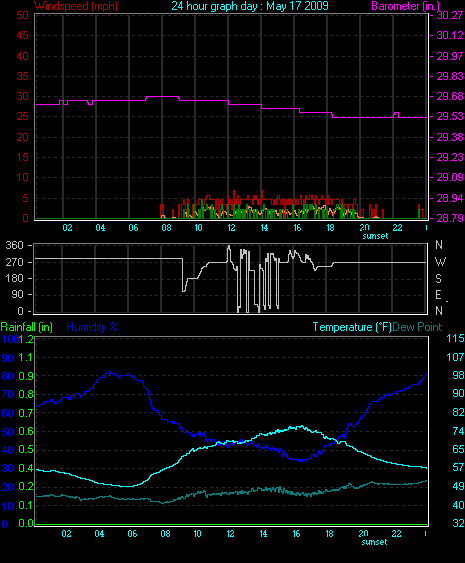This screenshot has height=563, width=465.
Task: Click the Temperature (°F) legend label
Action: pos(352,327)
